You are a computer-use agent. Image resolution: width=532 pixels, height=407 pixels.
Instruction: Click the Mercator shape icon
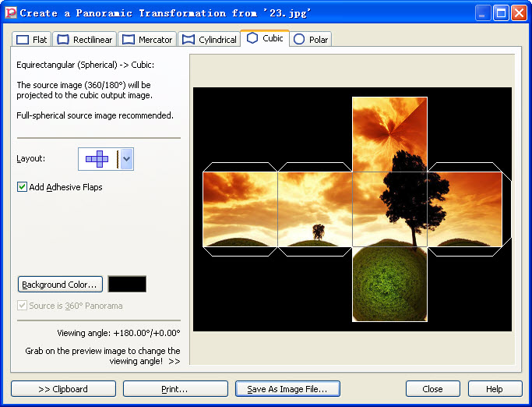click(x=129, y=40)
